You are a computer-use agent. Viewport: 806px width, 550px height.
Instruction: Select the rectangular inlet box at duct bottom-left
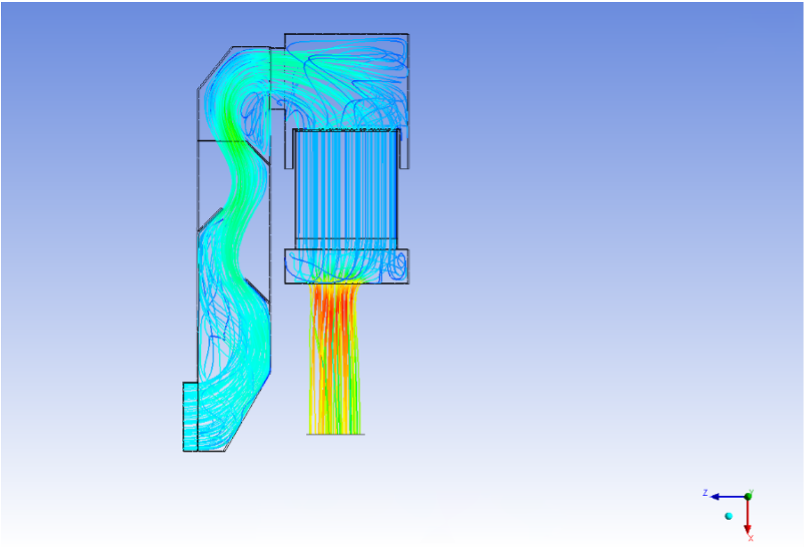tap(190, 416)
